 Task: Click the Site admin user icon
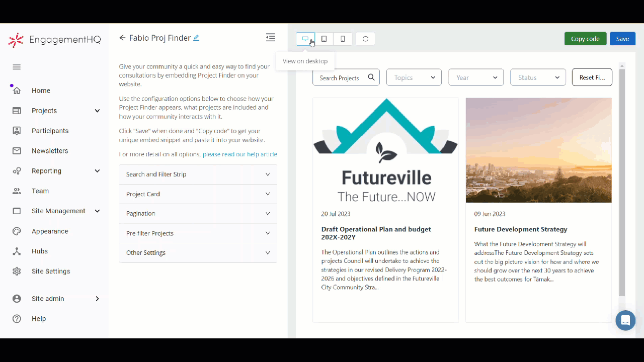point(17,299)
